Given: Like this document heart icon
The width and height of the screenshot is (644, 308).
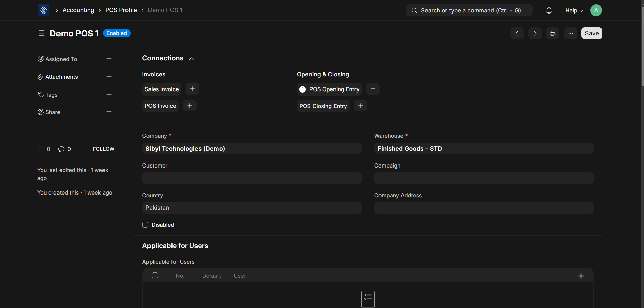Looking at the screenshot, I should click(41, 149).
